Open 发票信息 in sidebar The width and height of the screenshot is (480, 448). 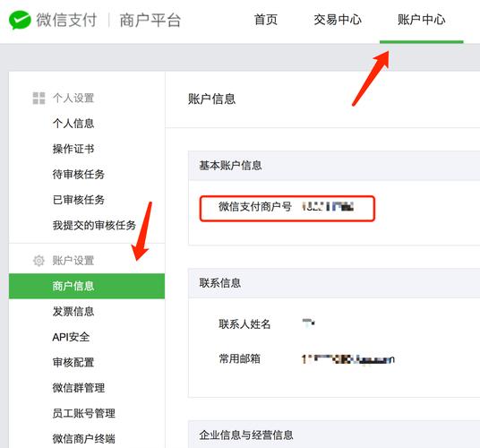coord(73,312)
